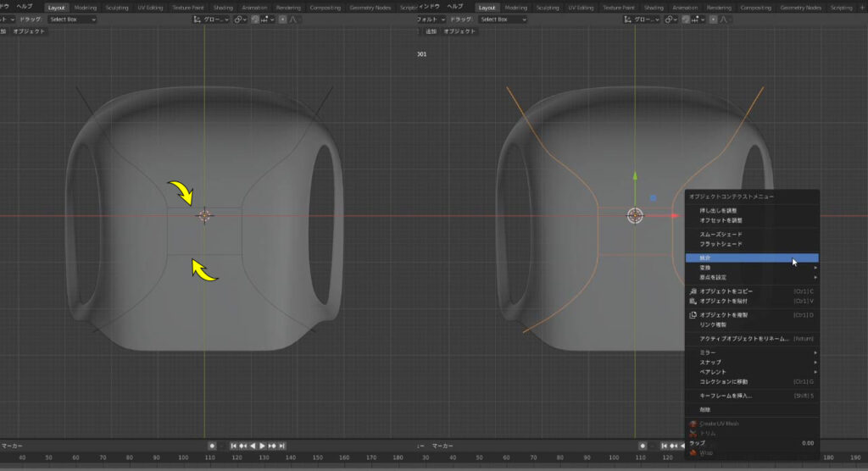This screenshot has width=868, height=471.
Task: Click オブジェクトを貼付 paste icon entry
Action: [x=752, y=301]
